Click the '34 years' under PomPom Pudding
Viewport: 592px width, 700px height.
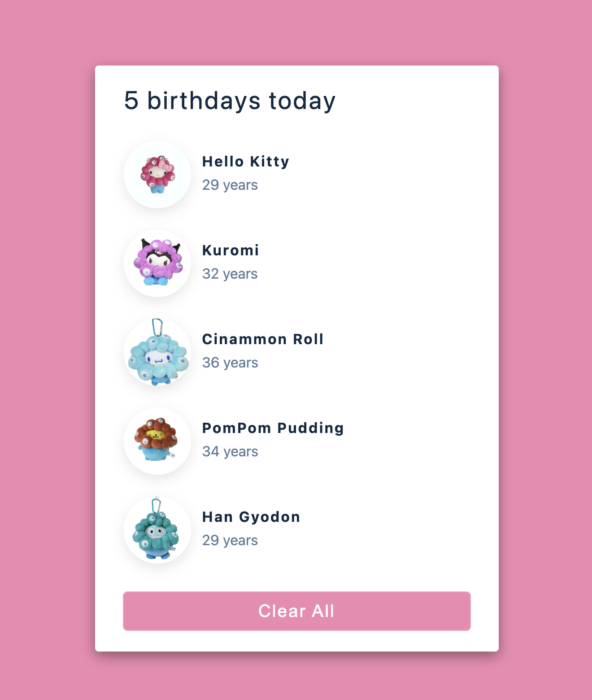coord(230,451)
